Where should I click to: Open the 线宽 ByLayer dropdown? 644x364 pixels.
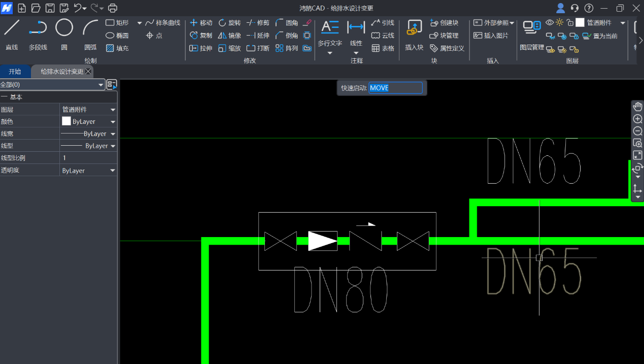[x=113, y=134]
